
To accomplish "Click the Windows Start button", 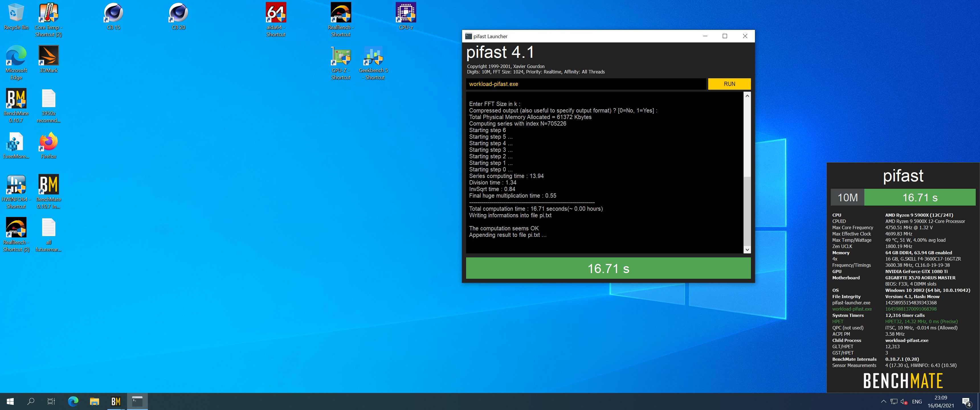I will point(10,401).
